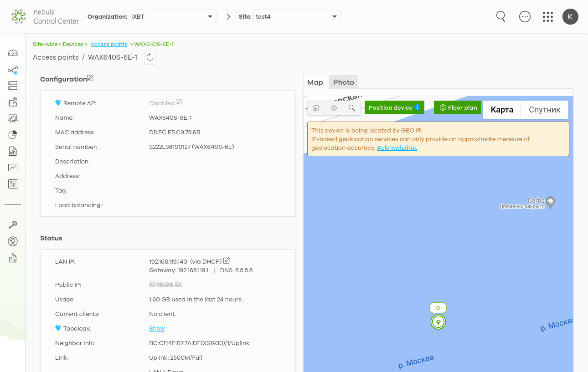Open the devices stack sidebar icon
This screenshot has width=588, height=372.
(x=13, y=86)
